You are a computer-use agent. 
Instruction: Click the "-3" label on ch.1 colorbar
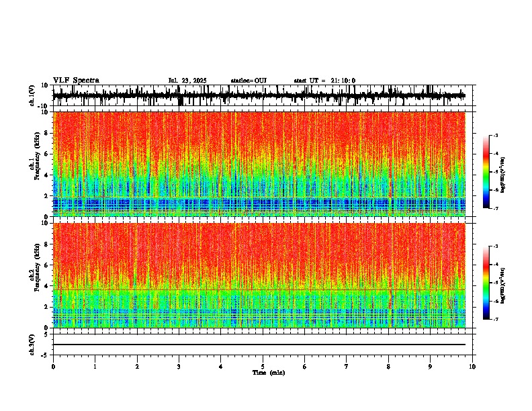495,135
